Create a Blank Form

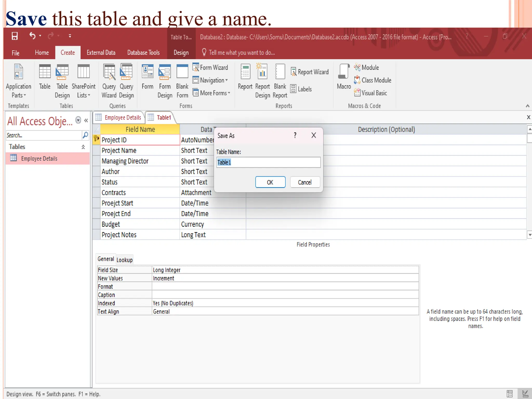182,81
